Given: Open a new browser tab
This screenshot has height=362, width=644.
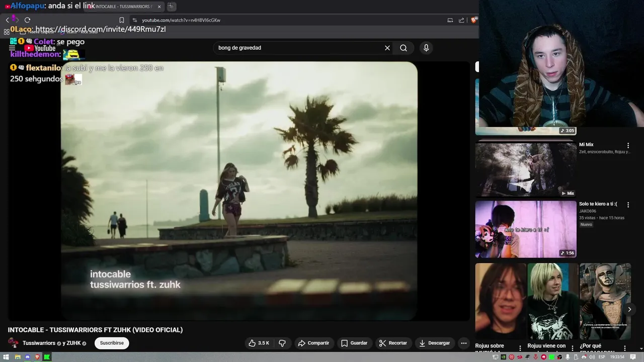Looking at the screenshot, I should pos(171,6).
